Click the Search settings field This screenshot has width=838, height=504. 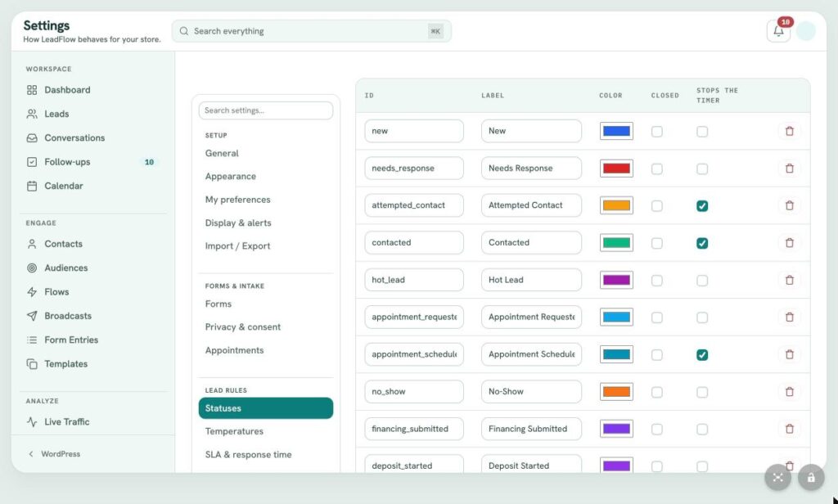coord(266,110)
